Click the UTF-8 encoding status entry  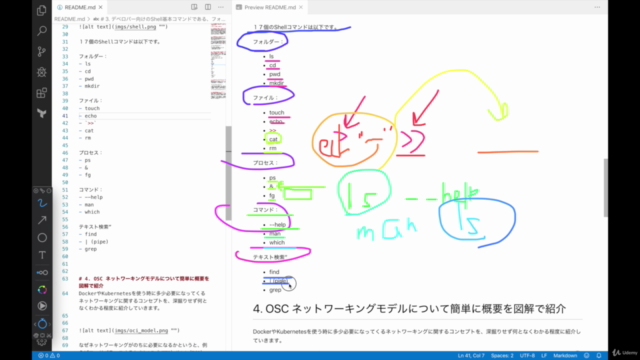[x=527, y=356]
